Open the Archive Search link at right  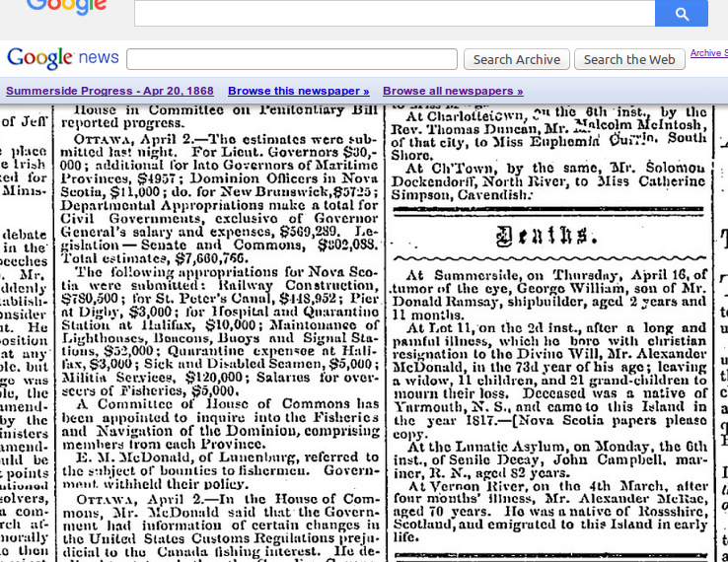coord(708,53)
